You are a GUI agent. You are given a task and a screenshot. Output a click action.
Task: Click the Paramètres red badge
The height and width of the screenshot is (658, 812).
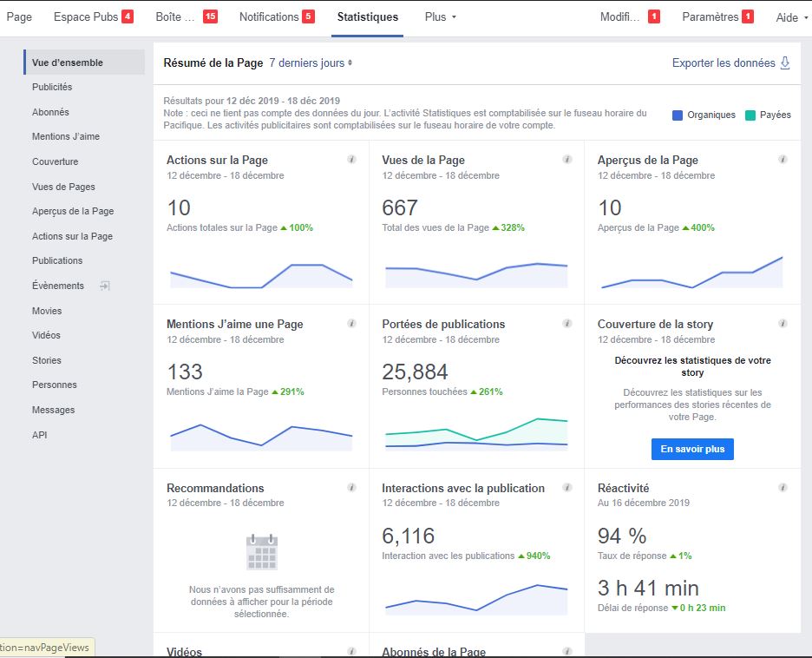[x=747, y=16]
